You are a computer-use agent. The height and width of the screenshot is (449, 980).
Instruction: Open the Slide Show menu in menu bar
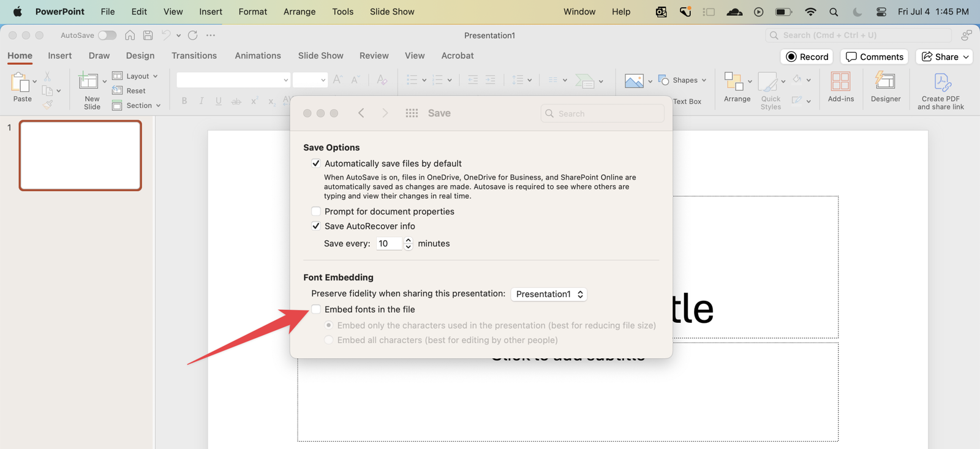coord(392,12)
